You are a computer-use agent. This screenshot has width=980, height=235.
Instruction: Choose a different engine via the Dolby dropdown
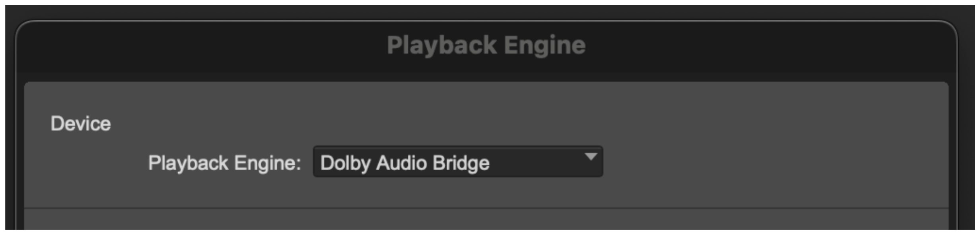pos(457,162)
